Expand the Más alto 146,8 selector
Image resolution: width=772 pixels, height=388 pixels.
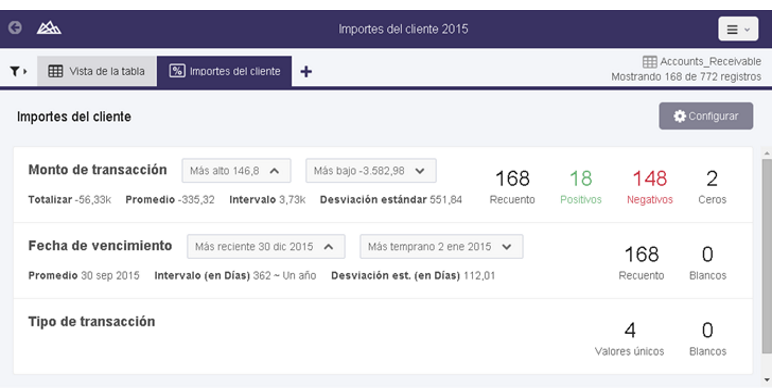point(236,171)
